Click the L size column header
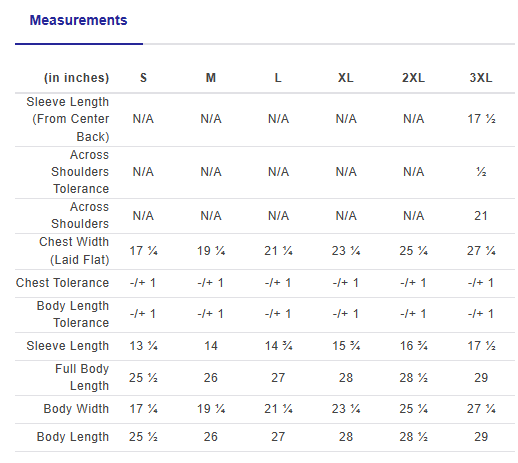This screenshot has height=463, width=518. 278,78
